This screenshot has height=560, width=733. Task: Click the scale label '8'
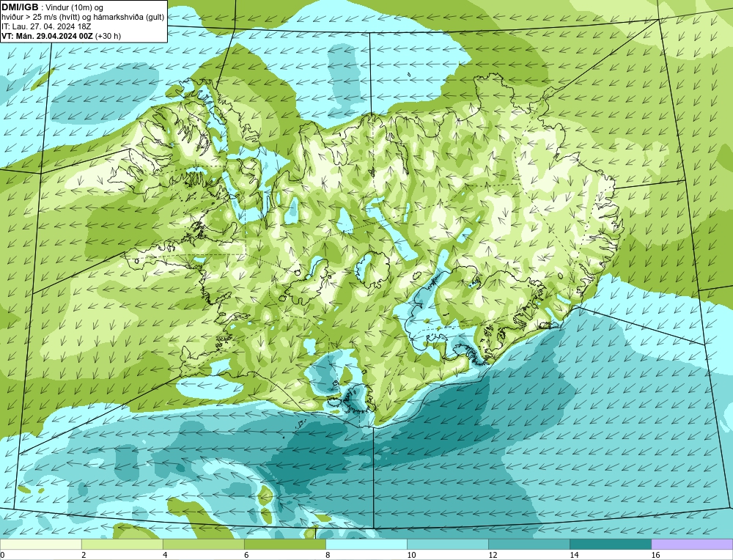coord(328,555)
